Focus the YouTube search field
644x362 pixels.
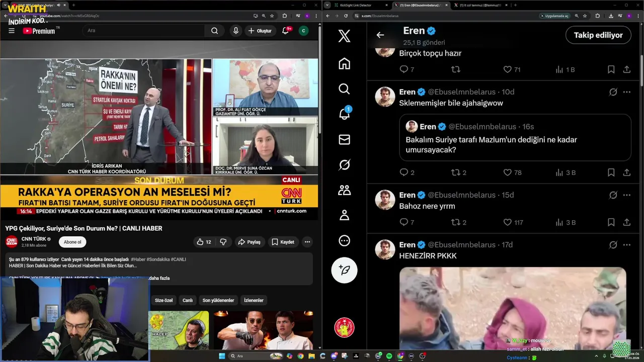144,31
